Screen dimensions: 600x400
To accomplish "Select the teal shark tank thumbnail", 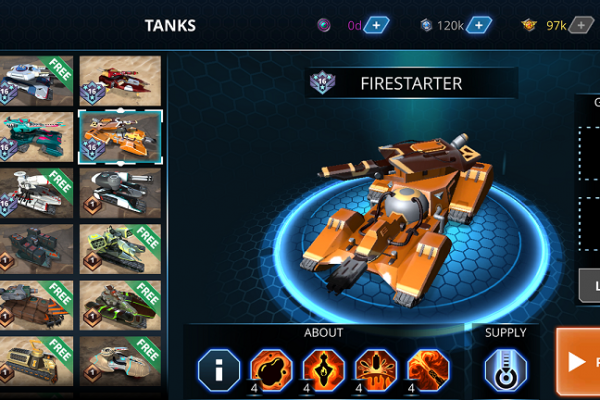I will pyautogui.click(x=36, y=137).
